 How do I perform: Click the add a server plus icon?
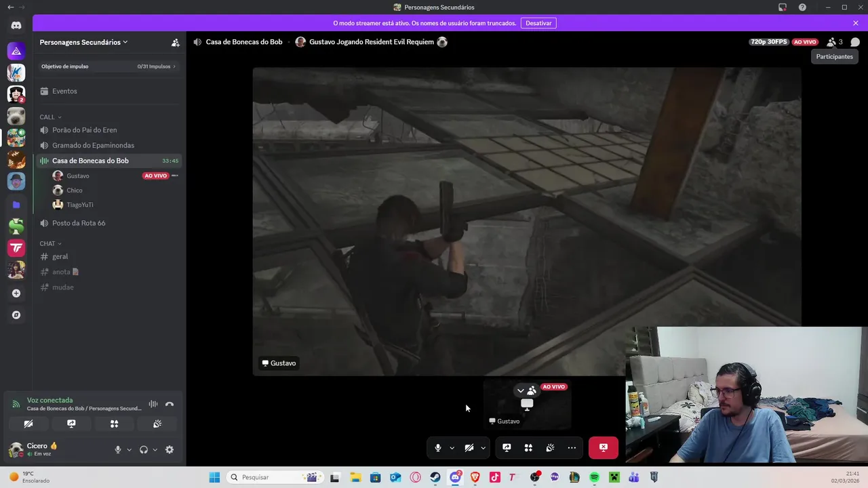(16, 293)
